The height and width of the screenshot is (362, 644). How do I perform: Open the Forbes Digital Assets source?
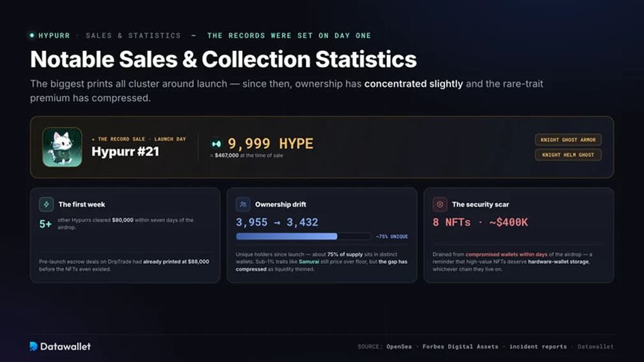click(460, 347)
